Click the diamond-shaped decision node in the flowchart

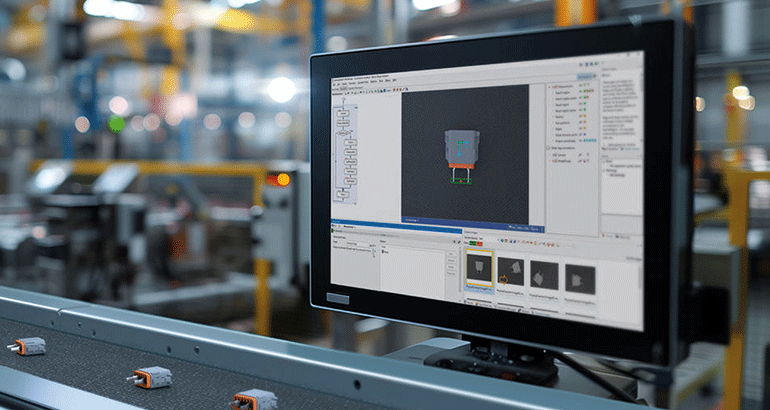(344, 133)
